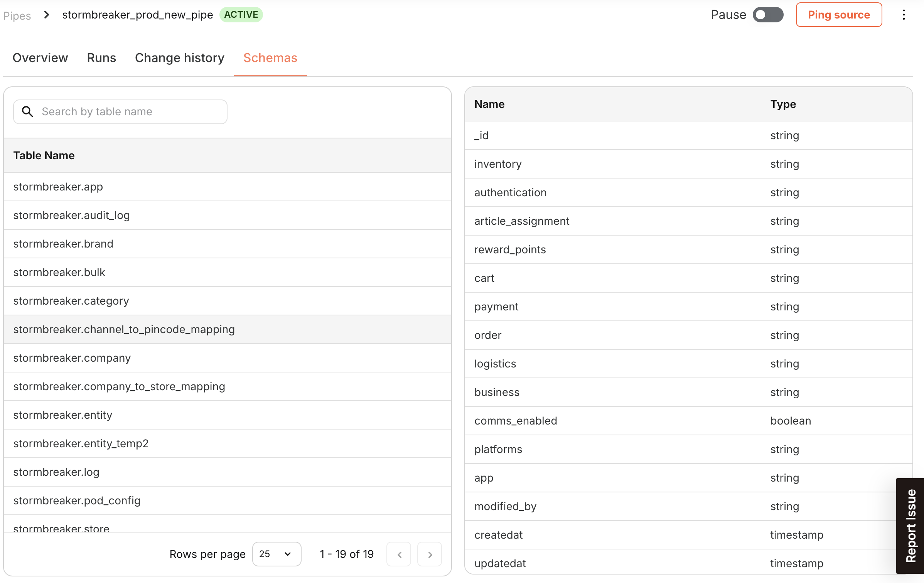Open the Report Issue side button
The width and height of the screenshot is (924, 583).
click(x=910, y=526)
